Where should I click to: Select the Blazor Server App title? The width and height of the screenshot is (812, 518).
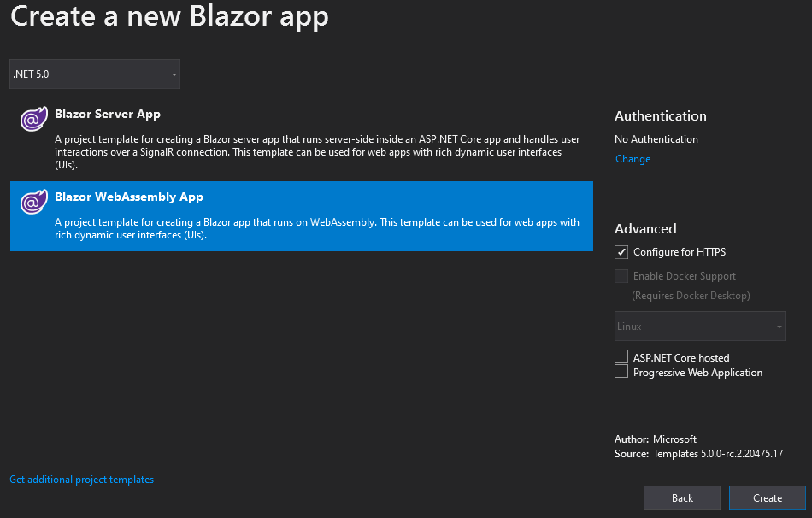point(108,114)
